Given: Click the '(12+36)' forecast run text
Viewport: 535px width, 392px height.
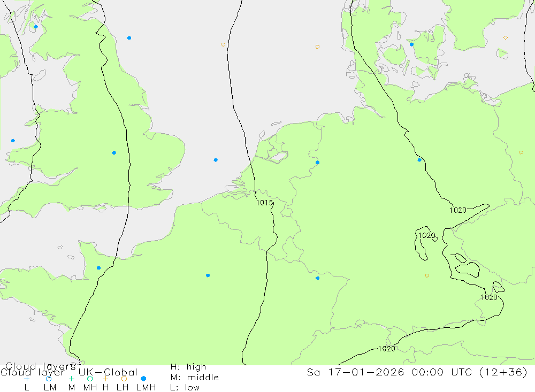Looking at the screenshot, I should click(503, 372).
